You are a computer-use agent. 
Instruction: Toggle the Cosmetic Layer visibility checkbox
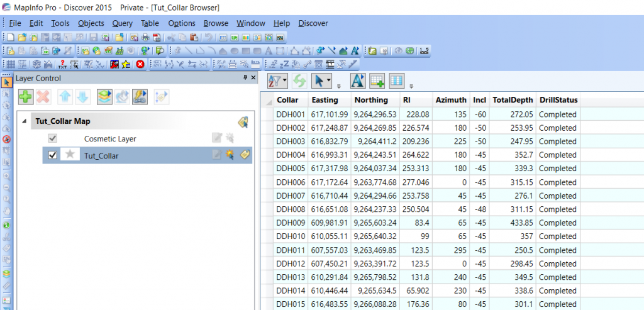pyautogui.click(x=53, y=138)
